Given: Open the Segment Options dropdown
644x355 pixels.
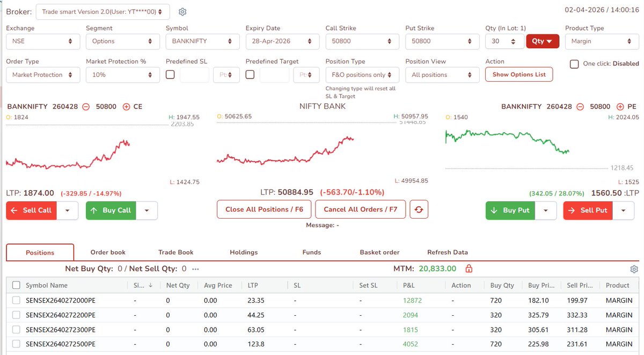Looking at the screenshot, I should (123, 41).
